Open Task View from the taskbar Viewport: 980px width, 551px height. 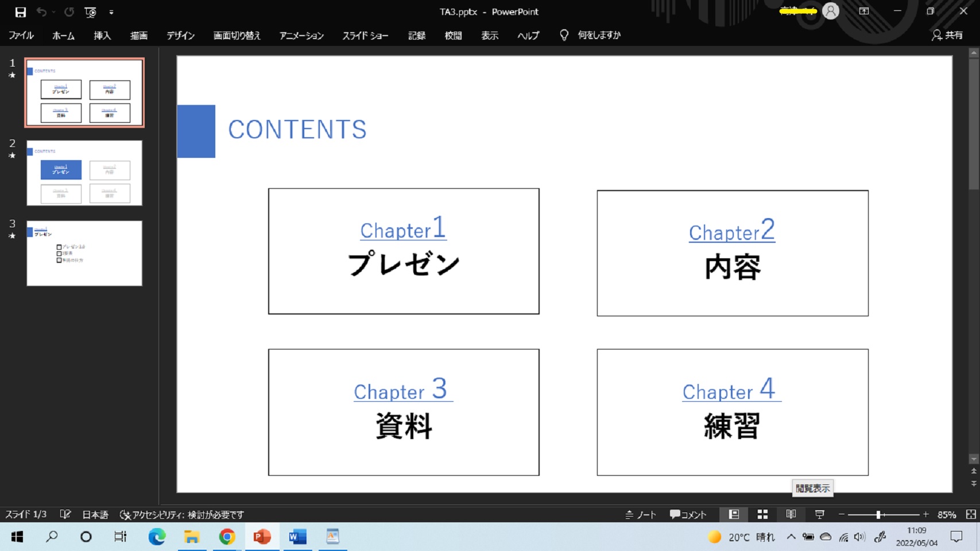120,537
